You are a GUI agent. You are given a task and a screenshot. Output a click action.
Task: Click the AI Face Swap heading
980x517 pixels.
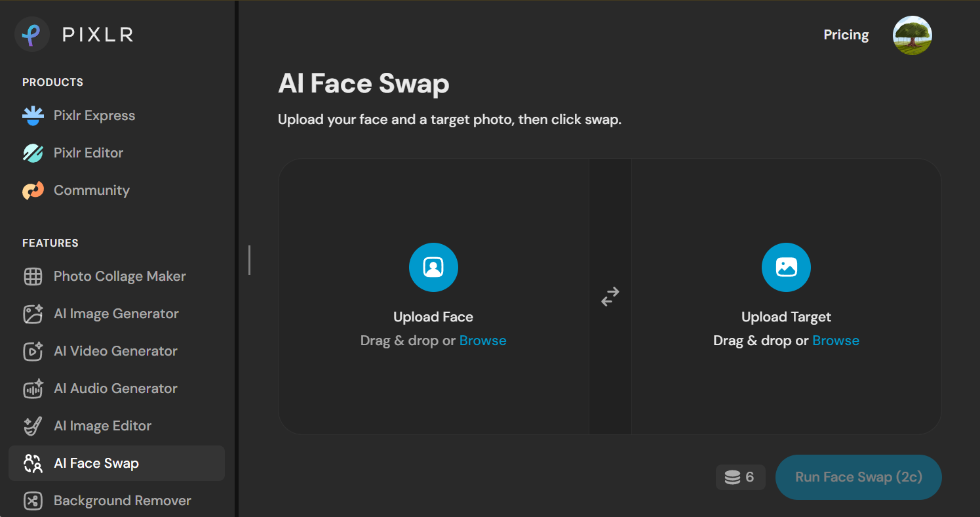364,84
